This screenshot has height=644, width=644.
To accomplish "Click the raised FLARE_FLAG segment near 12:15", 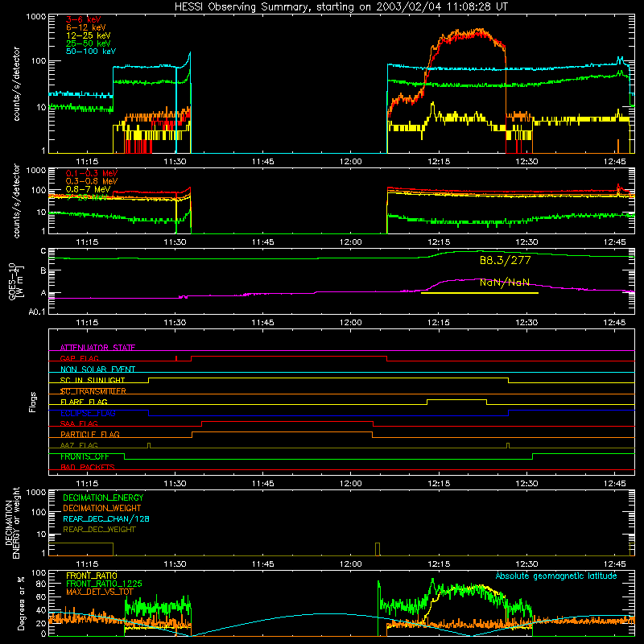I will click(x=456, y=399).
